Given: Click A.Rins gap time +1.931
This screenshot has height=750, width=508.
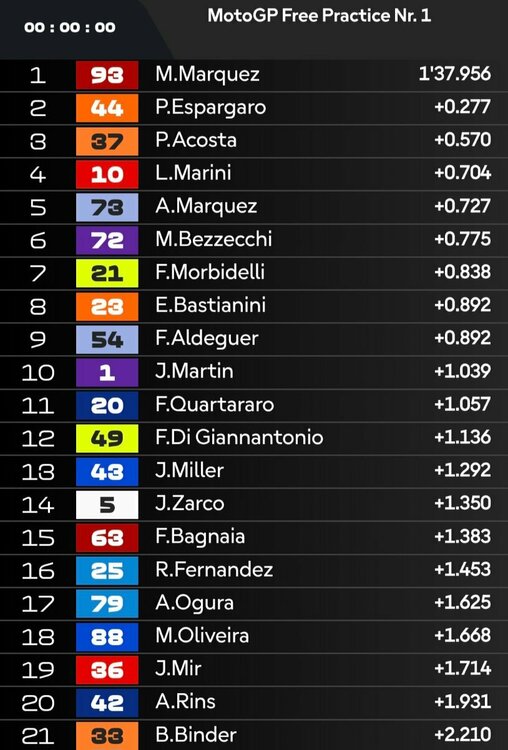Looking at the screenshot, I should coord(463,702).
